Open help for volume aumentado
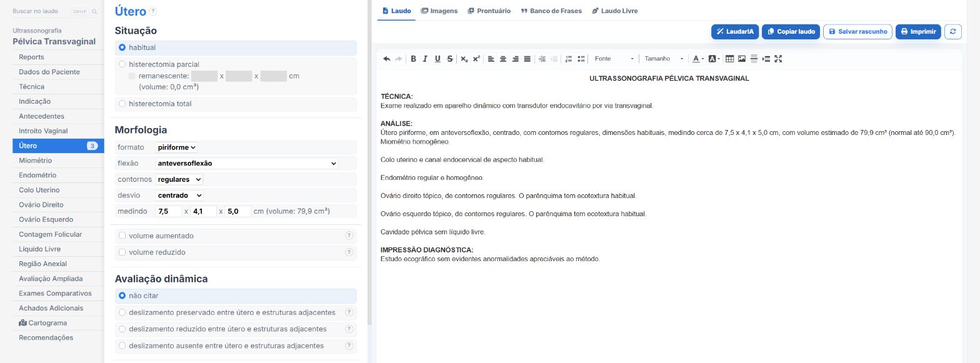Viewport: 980px width, 363px height. [349, 236]
